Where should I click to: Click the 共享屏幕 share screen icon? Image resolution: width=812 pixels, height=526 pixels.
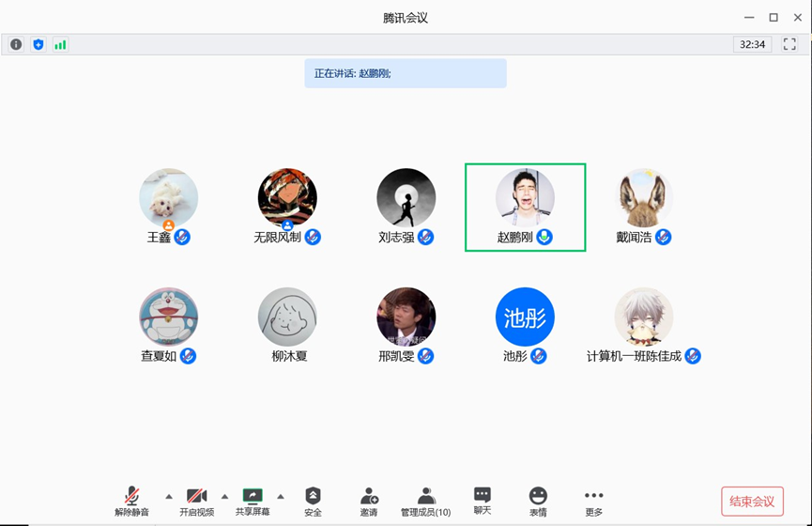click(253, 502)
